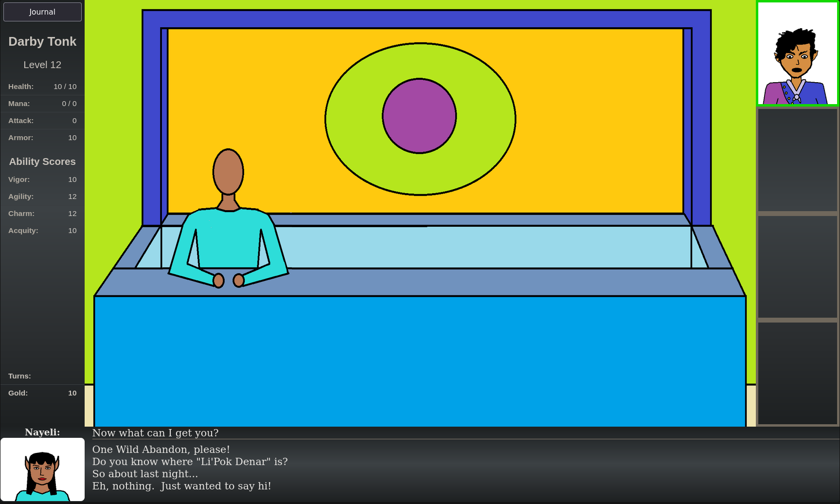This screenshot has width=840, height=504.
Task: Click the Acquity score row
Action: tap(42, 231)
